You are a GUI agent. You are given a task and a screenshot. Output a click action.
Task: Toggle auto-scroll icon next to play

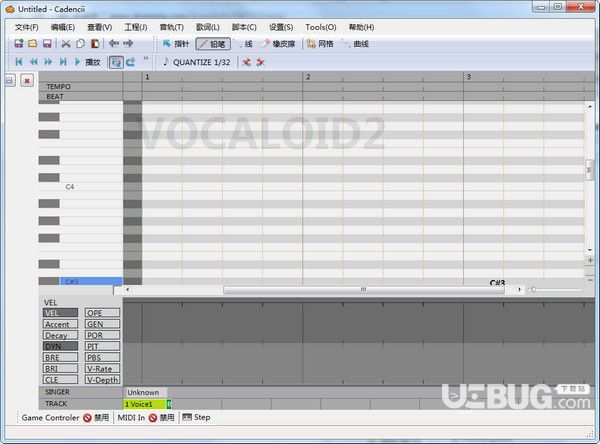tap(116, 62)
